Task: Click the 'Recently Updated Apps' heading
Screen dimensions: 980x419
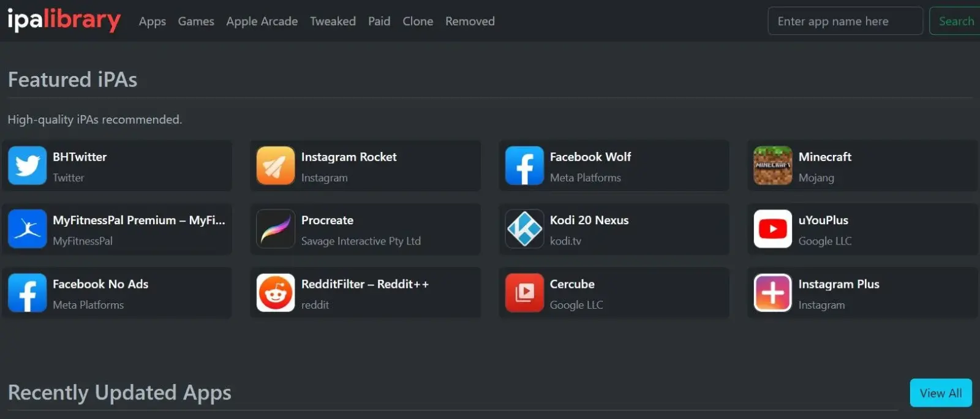Action: [x=119, y=393]
